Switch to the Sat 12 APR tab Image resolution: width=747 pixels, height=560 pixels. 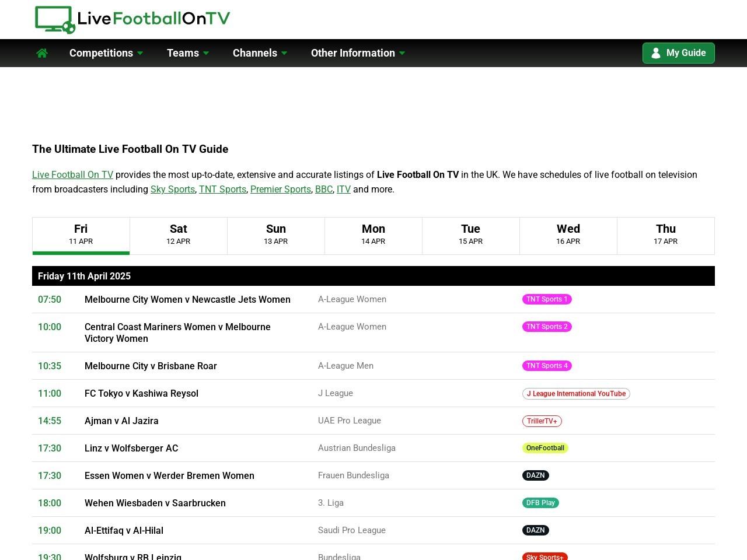pos(179,236)
